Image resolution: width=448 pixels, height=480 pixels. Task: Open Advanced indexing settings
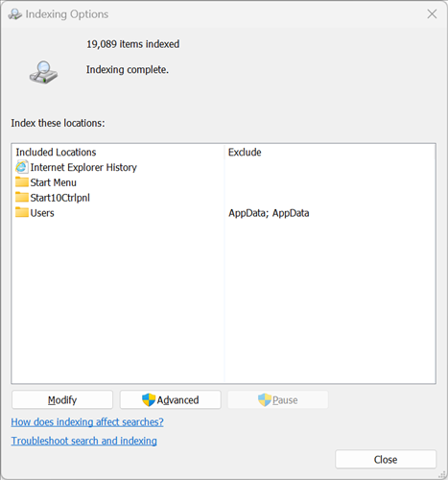tap(171, 399)
